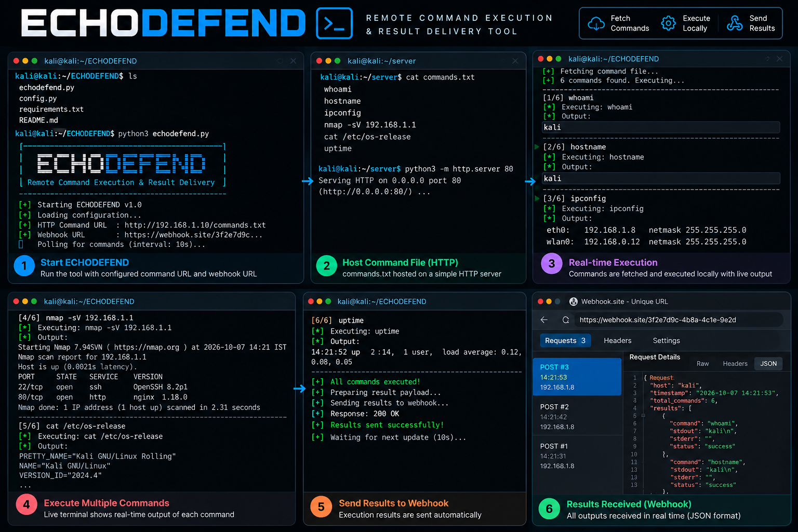The width and height of the screenshot is (798, 532).
Task: Click echodefend.py in the ls listing
Action: click(x=47, y=88)
